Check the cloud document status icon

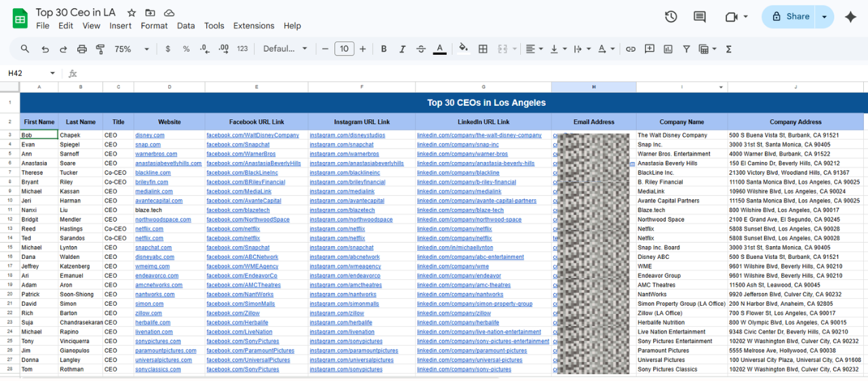[169, 13]
